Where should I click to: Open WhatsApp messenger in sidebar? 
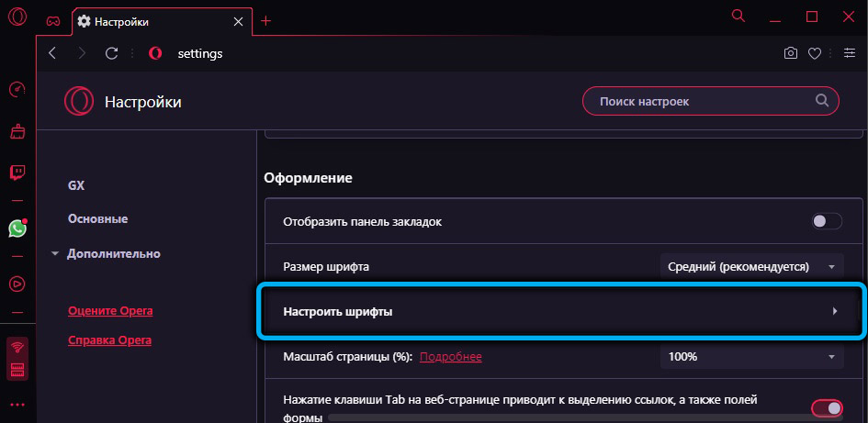coord(17,228)
